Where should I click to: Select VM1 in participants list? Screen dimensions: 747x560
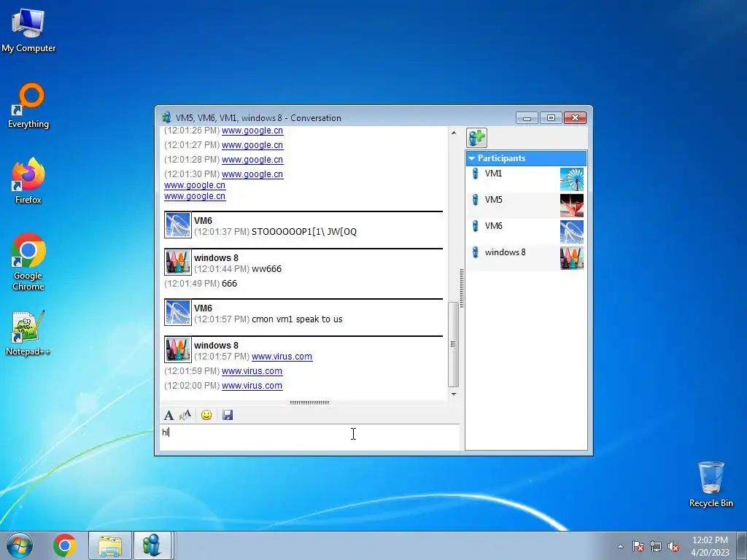click(x=526, y=179)
